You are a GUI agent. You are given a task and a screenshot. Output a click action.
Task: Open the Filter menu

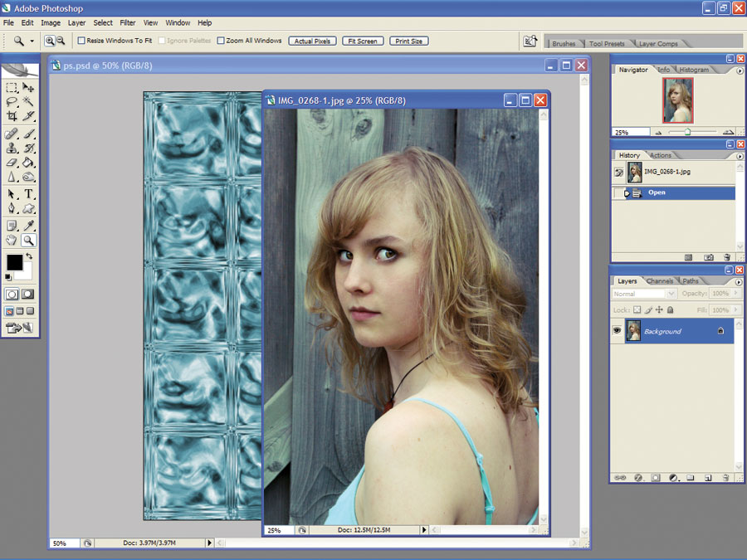pyautogui.click(x=127, y=23)
